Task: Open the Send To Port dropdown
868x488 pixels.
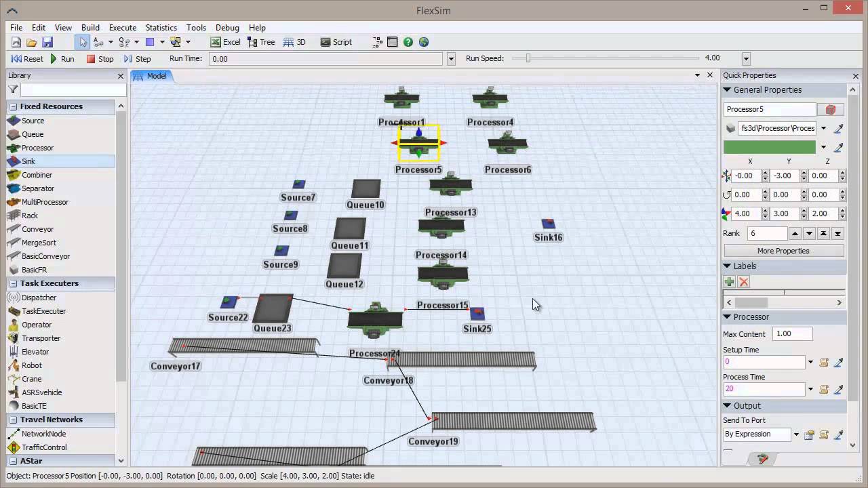Action: point(796,434)
